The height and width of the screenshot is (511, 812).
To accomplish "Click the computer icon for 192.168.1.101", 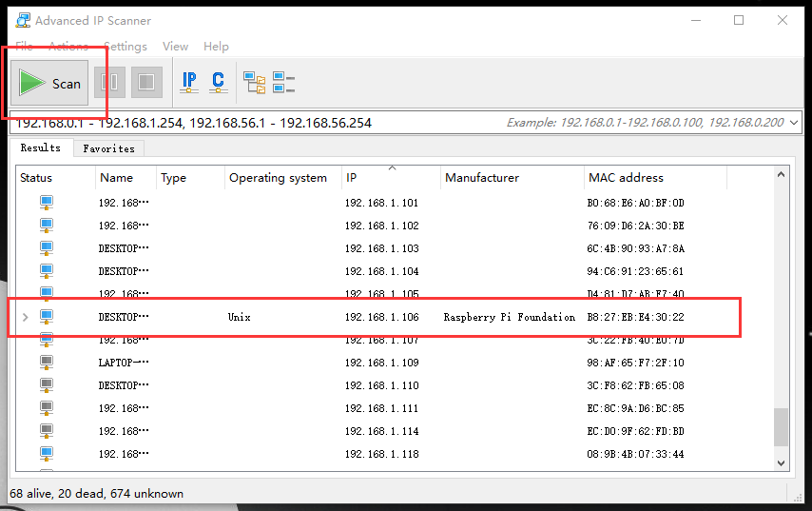I will [x=47, y=203].
